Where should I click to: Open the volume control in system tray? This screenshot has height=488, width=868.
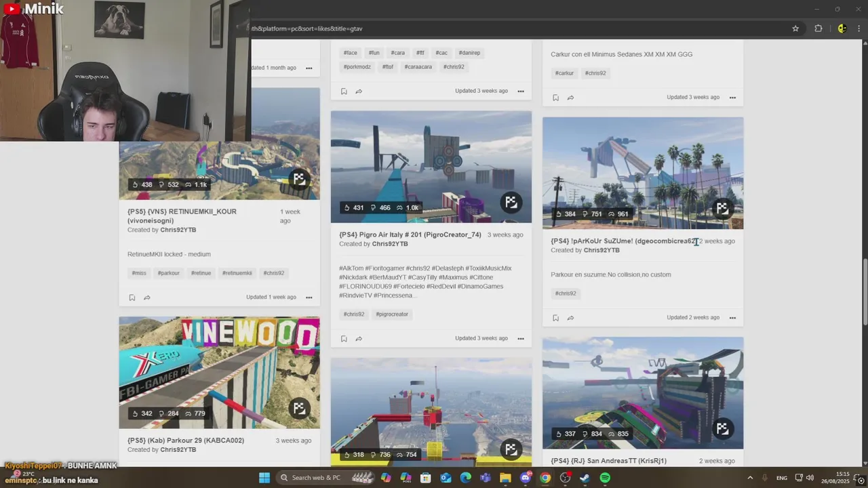click(810, 478)
